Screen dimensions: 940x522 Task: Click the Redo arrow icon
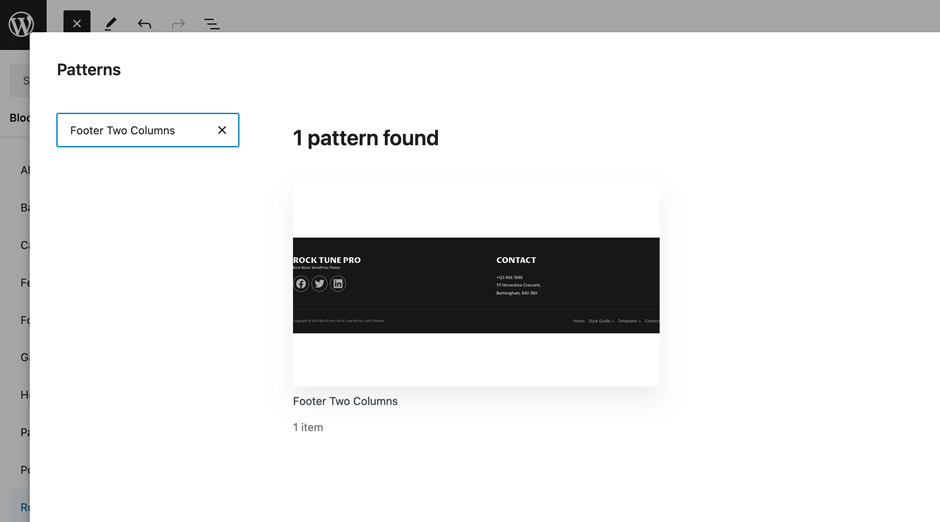coord(178,24)
